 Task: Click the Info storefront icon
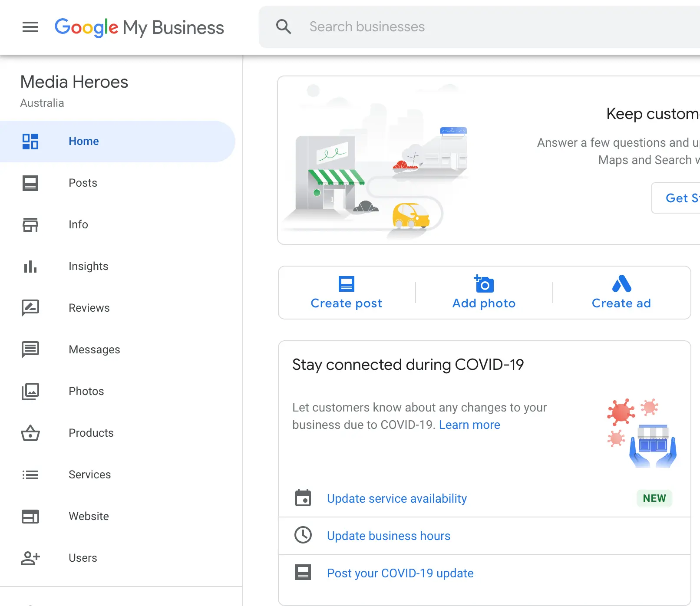click(30, 225)
